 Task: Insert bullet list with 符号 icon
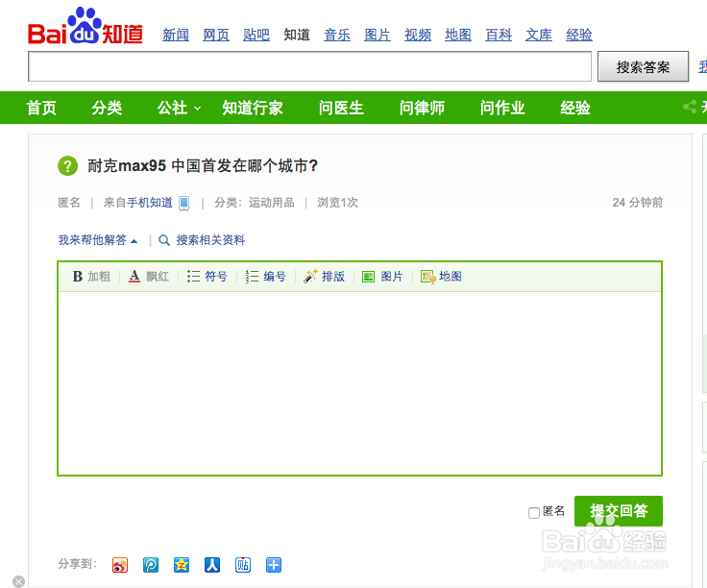[193, 277]
